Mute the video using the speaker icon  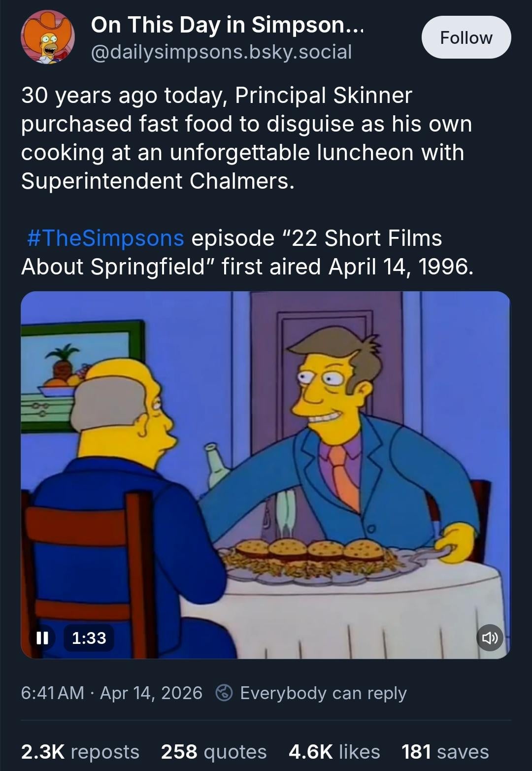tap(490, 638)
